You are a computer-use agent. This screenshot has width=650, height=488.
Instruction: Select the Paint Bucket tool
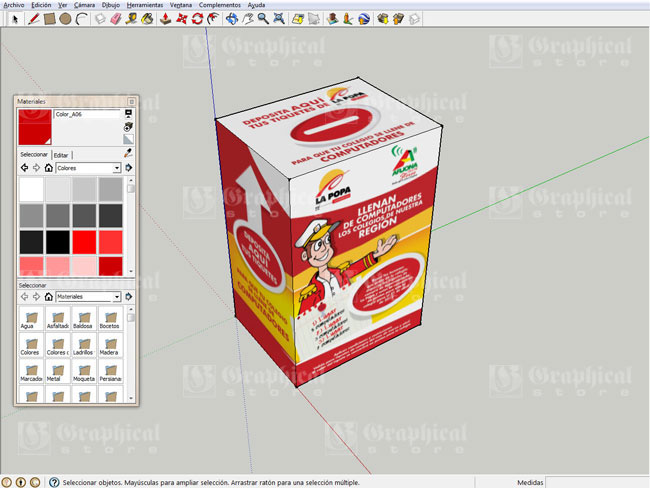pyautogui.click(x=147, y=19)
